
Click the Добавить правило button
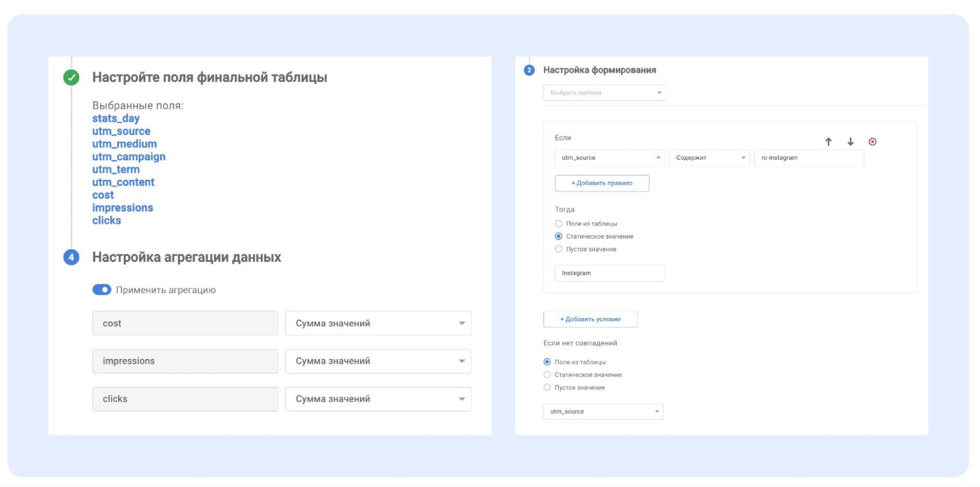(602, 183)
